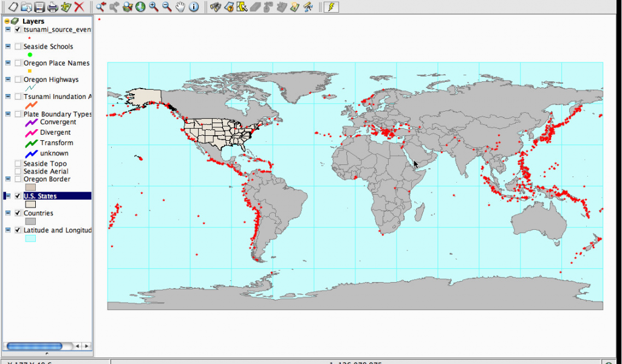Screen dimensions: 622x364
Task: Enable the Tsunami Inundation layer checkbox
Action: click(x=18, y=96)
